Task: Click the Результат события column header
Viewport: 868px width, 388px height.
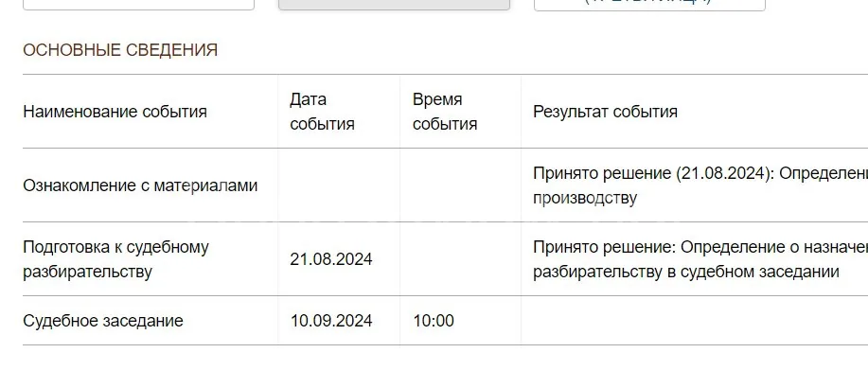Action: pyautogui.click(x=605, y=112)
